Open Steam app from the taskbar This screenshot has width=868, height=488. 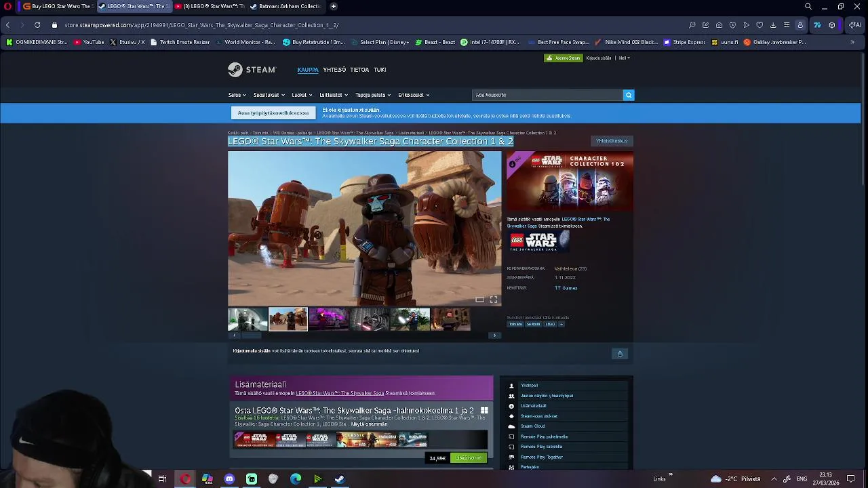point(340,479)
